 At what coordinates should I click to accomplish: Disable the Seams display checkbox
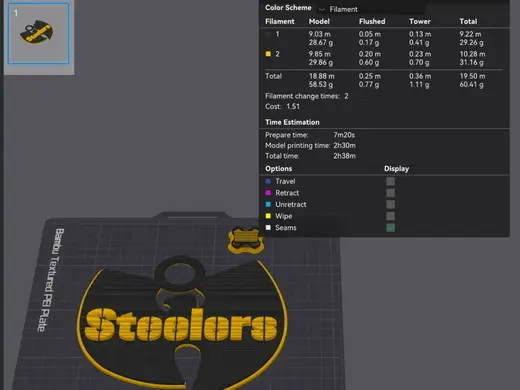390,228
